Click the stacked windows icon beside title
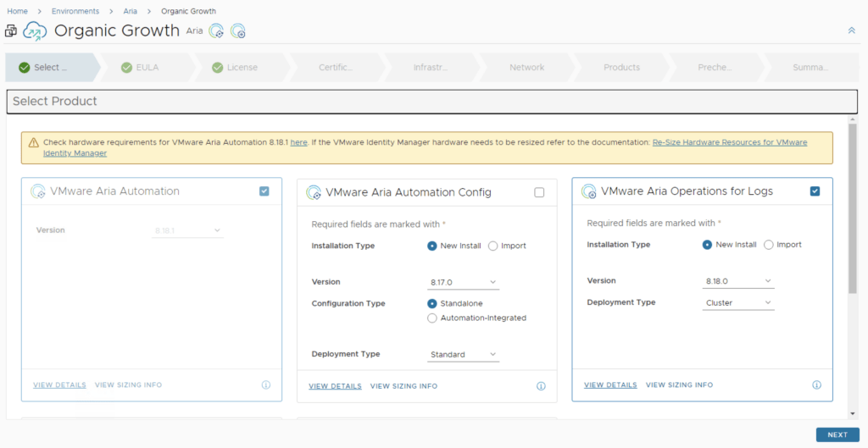868x448 pixels. pyautogui.click(x=11, y=31)
